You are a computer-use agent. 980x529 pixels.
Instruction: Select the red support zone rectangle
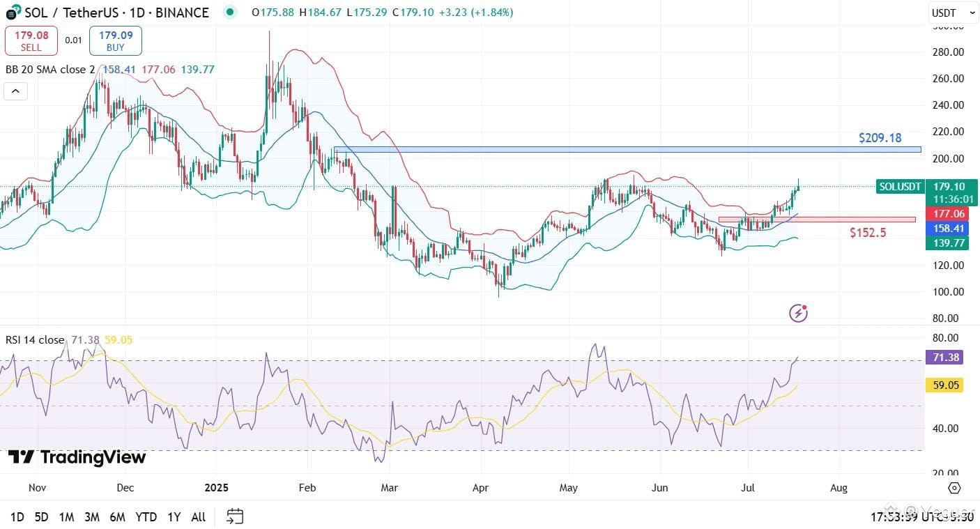[817, 220]
